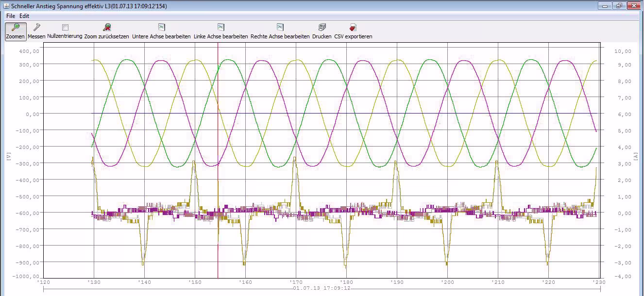Open the Edit menu
Screen dimensions: 644x296
point(24,16)
